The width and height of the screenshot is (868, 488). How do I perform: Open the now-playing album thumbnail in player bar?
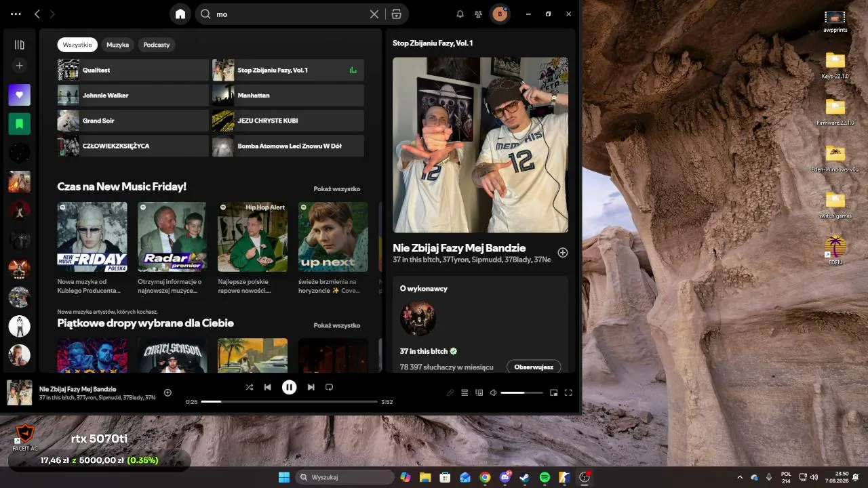(19, 392)
